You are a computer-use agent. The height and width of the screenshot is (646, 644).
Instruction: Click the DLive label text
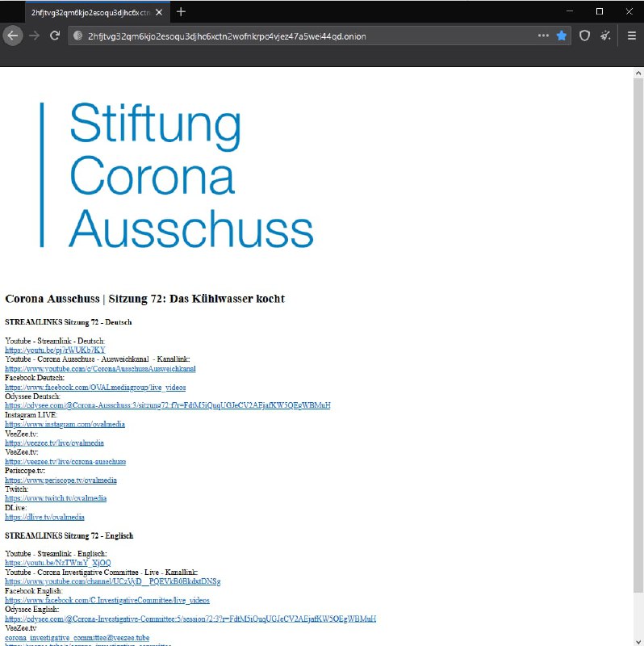(x=15, y=508)
